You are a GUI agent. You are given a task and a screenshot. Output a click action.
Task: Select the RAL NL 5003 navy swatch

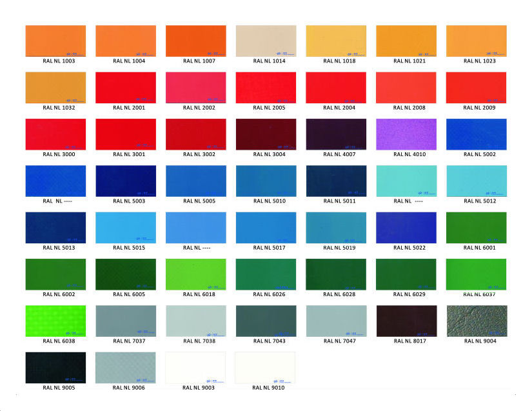126,181
